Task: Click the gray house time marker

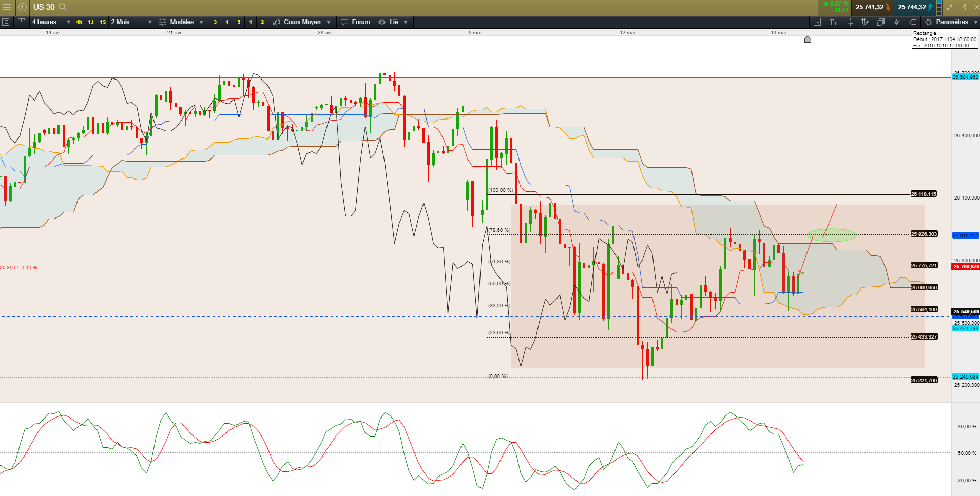Action: (808, 39)
